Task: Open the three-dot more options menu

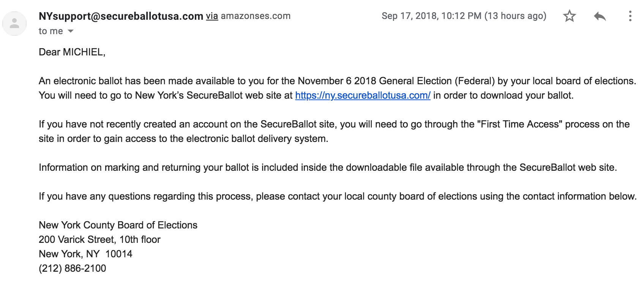Action: point(630,16)
